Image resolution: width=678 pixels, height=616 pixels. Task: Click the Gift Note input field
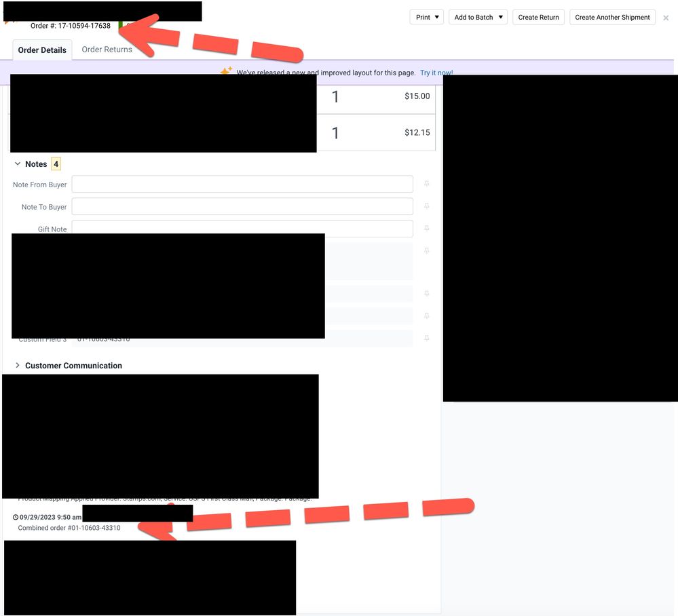click(242, 229)
